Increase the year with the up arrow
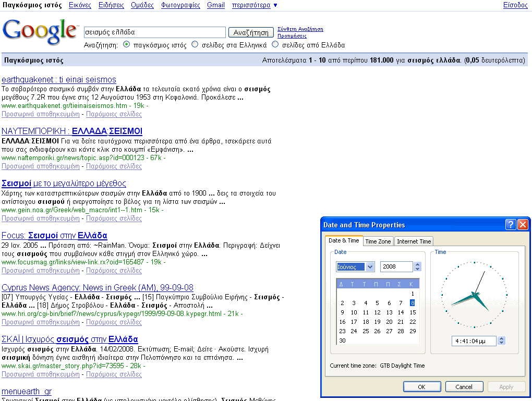This screenshot has height=401, width=532. [x=417, y=264]
